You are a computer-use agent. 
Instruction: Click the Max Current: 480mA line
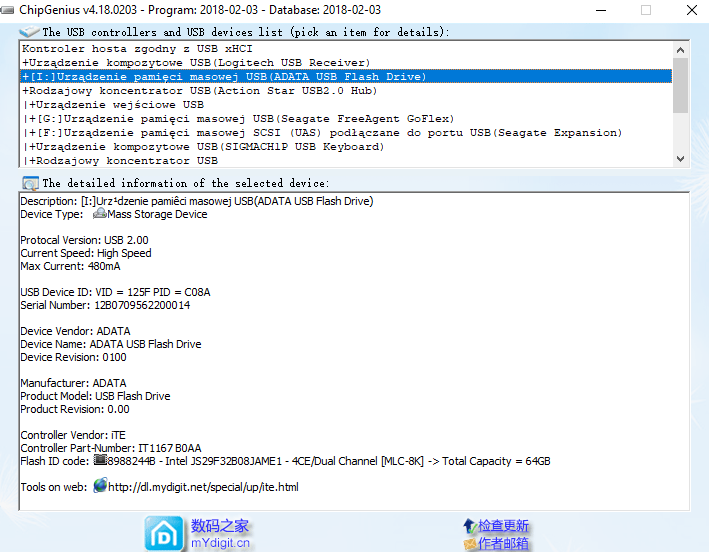[x=70, y=266]
